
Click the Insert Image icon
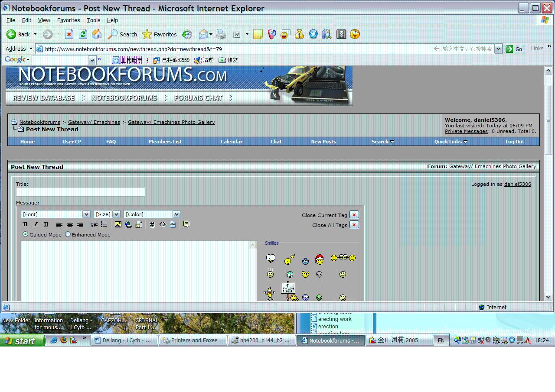118,224
